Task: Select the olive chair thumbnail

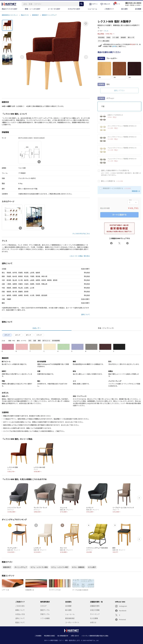Action: click(x=7, y=36)
